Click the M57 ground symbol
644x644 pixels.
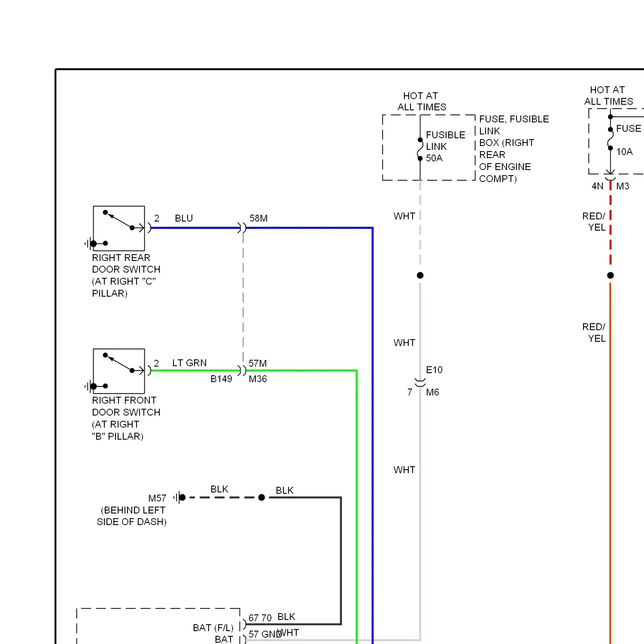point(180,498)
